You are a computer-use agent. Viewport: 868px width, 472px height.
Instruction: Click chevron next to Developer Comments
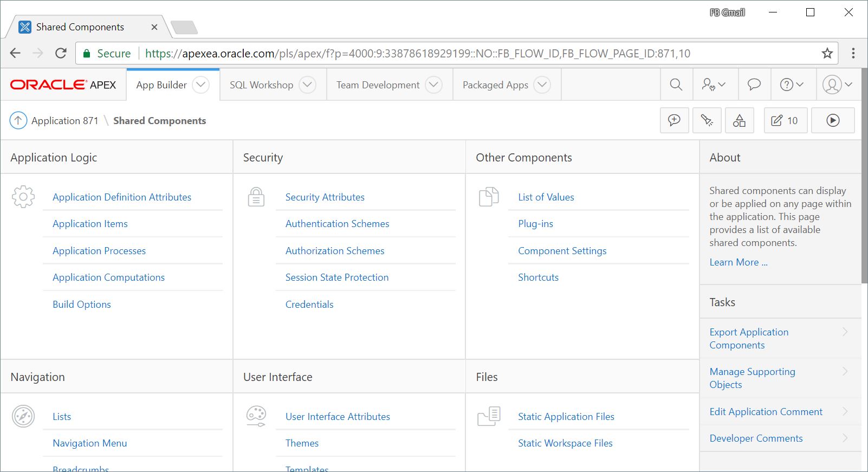[845, 438]
